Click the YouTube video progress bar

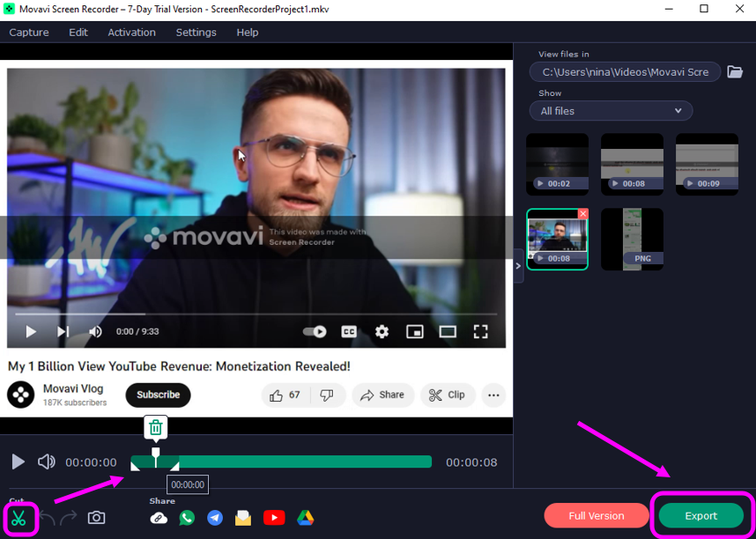click(x=256, y=314)
